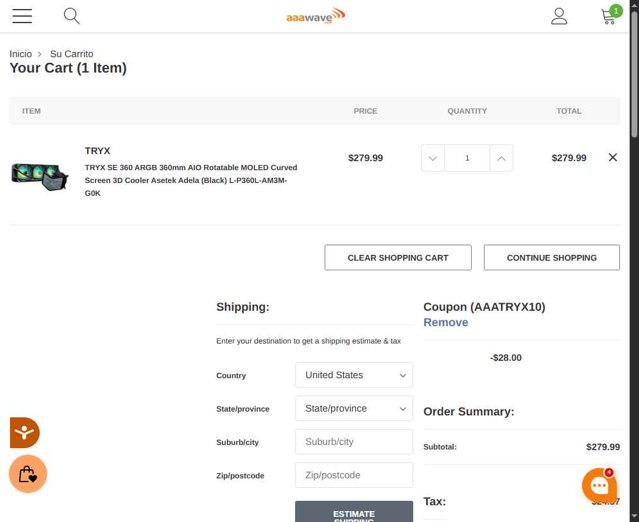Open the wishlist shopping bag icon

28,474
